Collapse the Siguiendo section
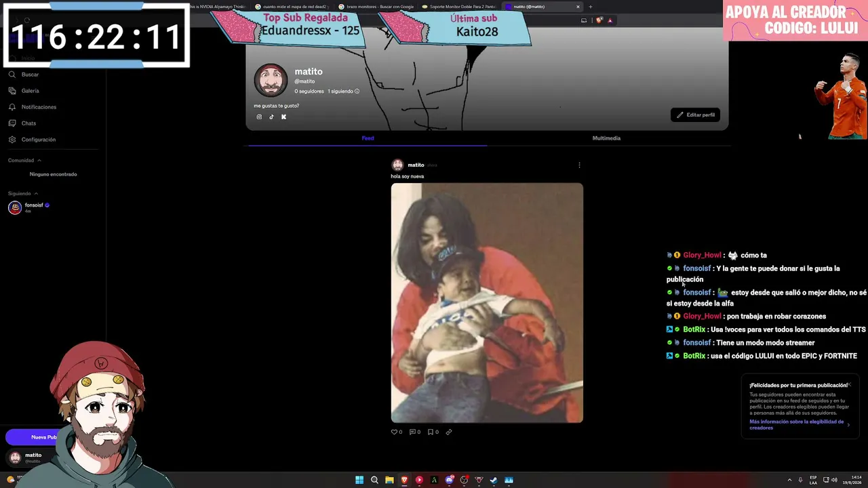The width and height of the screenshot is (868, 488). click(x=22, y=193)
